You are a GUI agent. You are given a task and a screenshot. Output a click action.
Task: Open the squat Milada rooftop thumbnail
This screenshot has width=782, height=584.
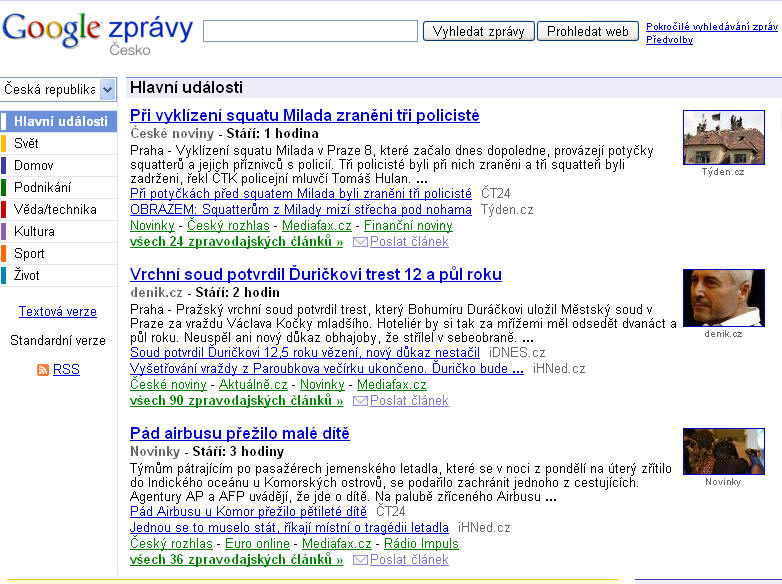pyautogui.click(x=724, y=137)
